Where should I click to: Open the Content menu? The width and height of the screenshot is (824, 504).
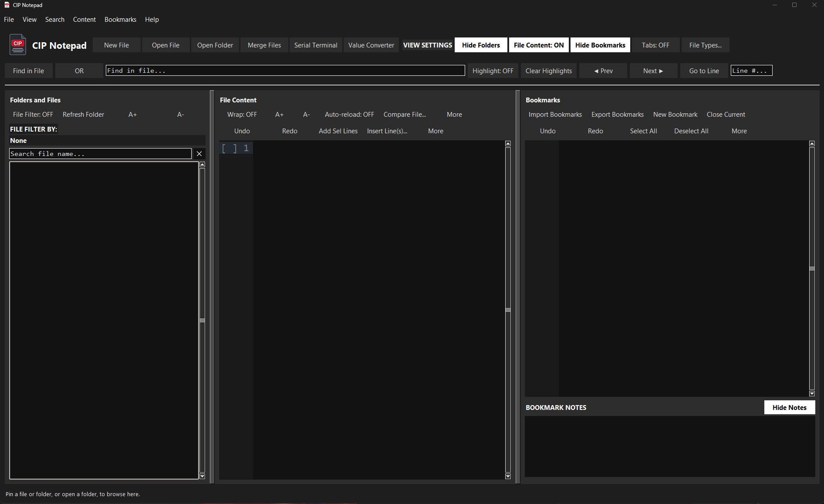[84, 20]
